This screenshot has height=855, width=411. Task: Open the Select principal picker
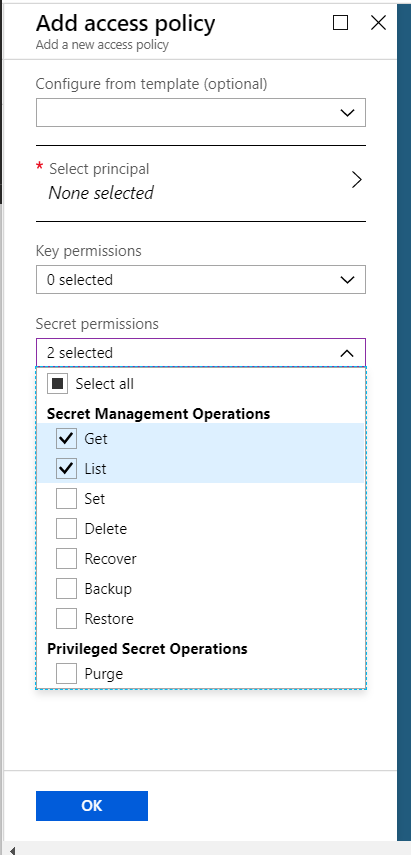click(201, 181)
